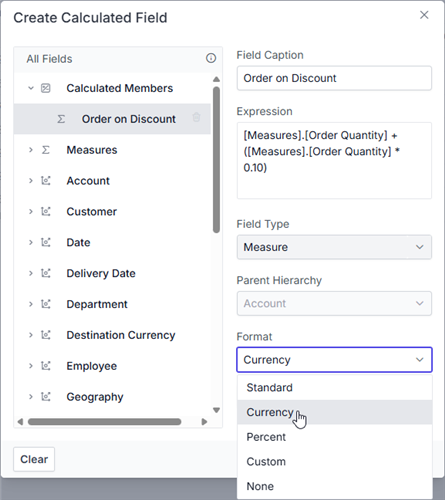The width and height of the screenshot is (445, 500).
Task: Click the info icon beside All Fields
Action: 211,58
